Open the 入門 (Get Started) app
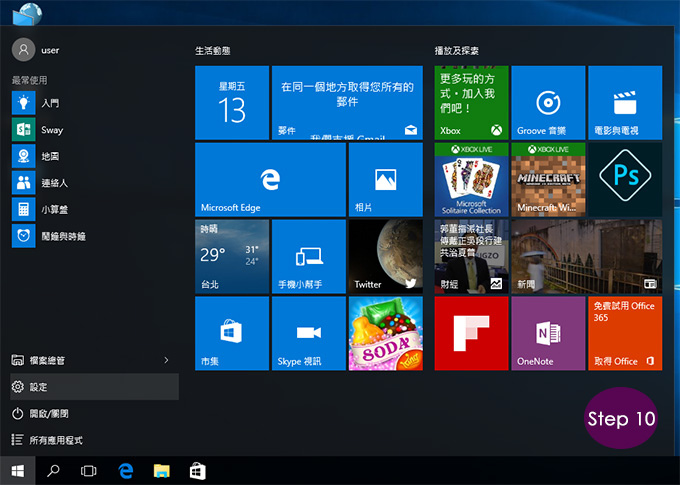The height and width of the screenshot is (485, 680). coord(95,103)
